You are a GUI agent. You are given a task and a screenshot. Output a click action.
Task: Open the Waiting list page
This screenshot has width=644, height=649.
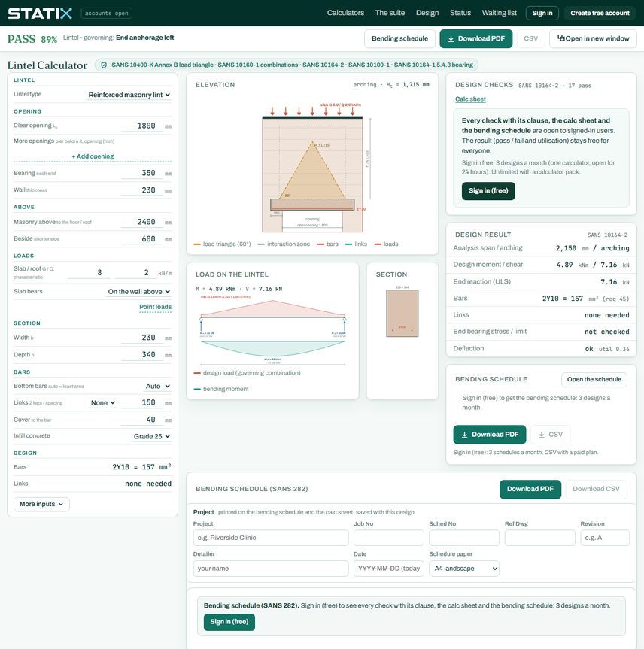point(499,13)
